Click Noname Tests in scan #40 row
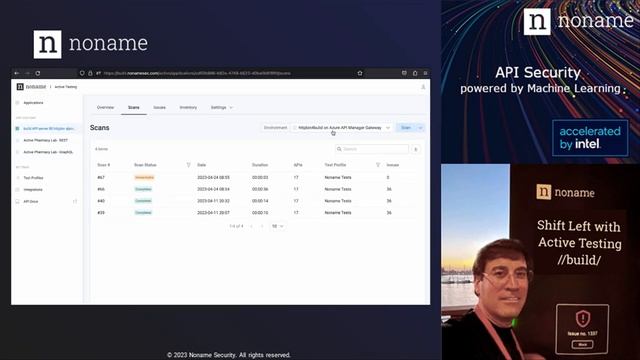The width and height of the screenshot is (640, 360). (x=338, y=201)
